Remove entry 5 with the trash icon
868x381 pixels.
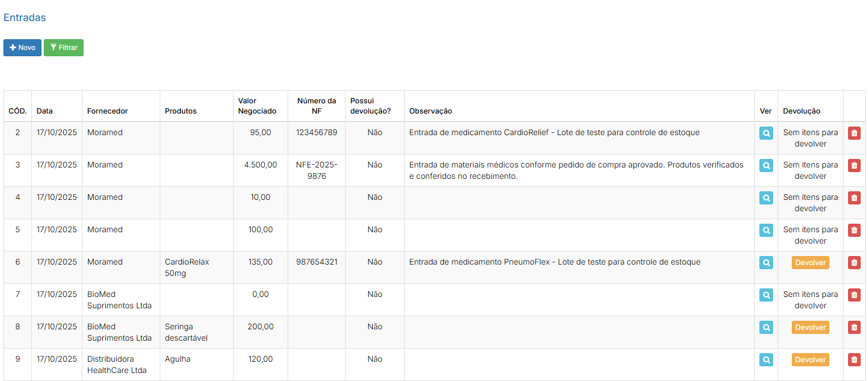[854, 231]
